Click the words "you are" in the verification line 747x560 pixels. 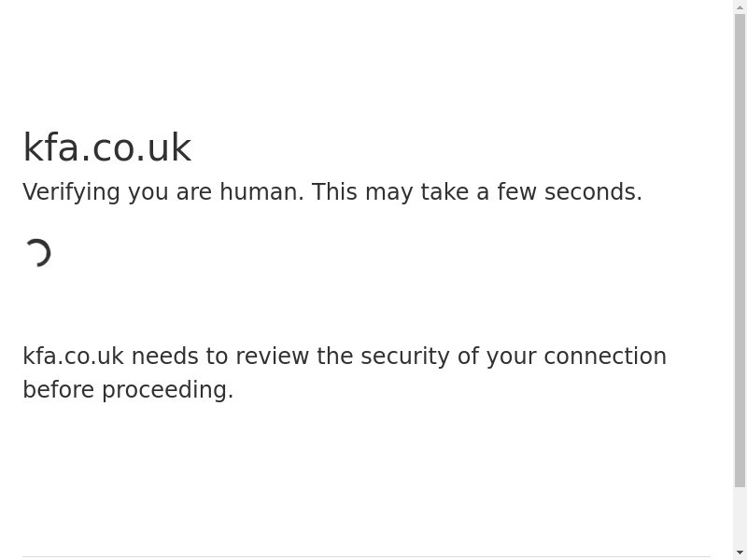pyautogui.click(x=170, y=192)
